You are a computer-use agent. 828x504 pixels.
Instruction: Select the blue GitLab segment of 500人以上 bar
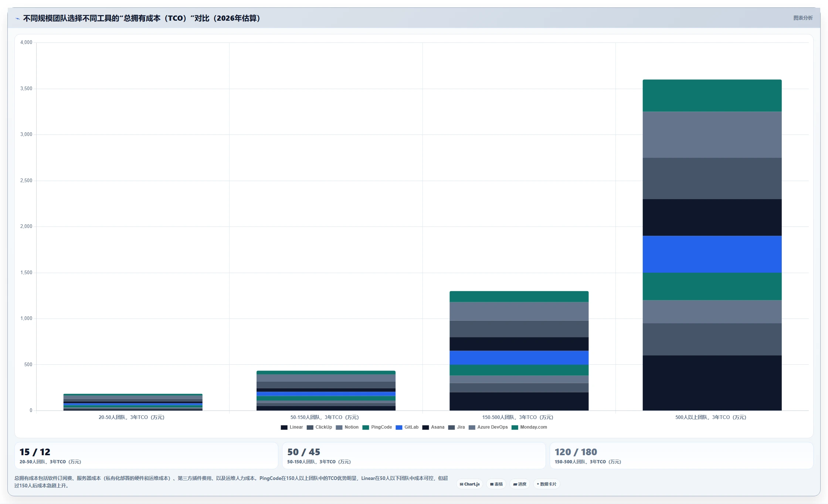point(712,254)
